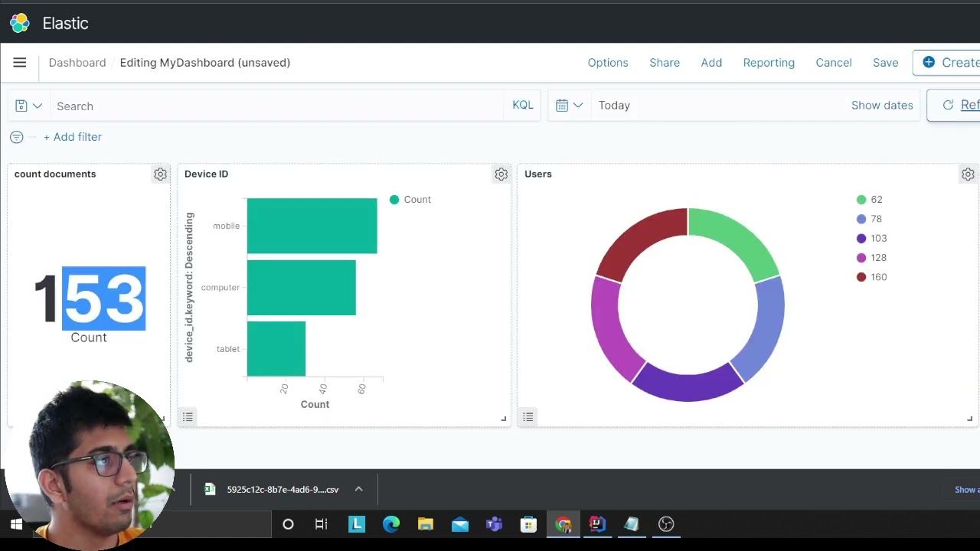Click the mobile bar in chart
Image resolution: width=980 pixels, height=551 pixels.
pos(312,226)
